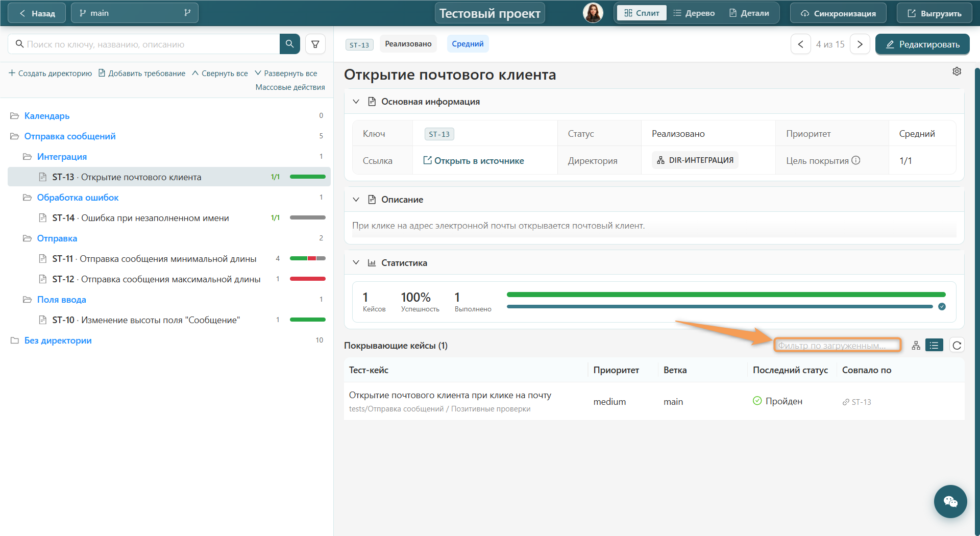Click the Пройден status check icon
This screenshot has width=980, height=536.
757,401
